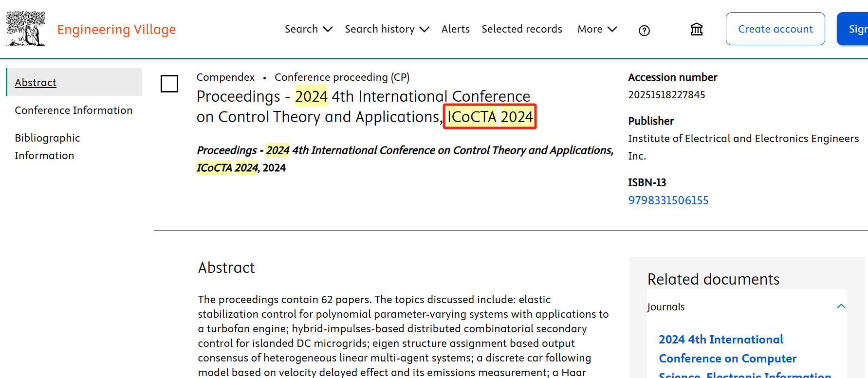Jump to Bibliographic Information section
The width and height of the screenshot is (868, 378).
[47, 146]
